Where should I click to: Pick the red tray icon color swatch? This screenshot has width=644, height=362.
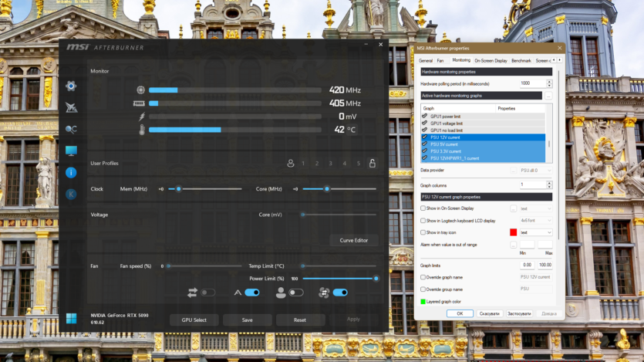pos(513,232)
